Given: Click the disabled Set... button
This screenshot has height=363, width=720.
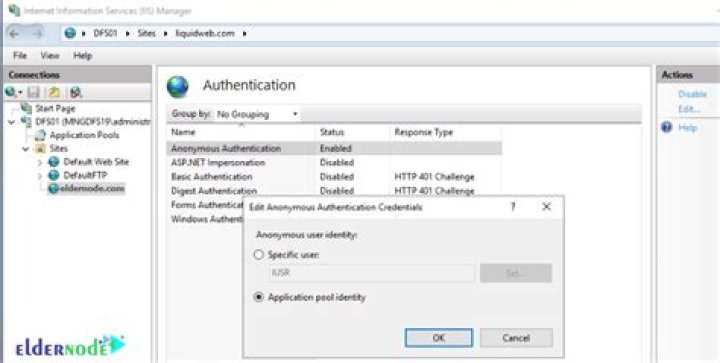Looking at the screenshot, I should [516, 273].
